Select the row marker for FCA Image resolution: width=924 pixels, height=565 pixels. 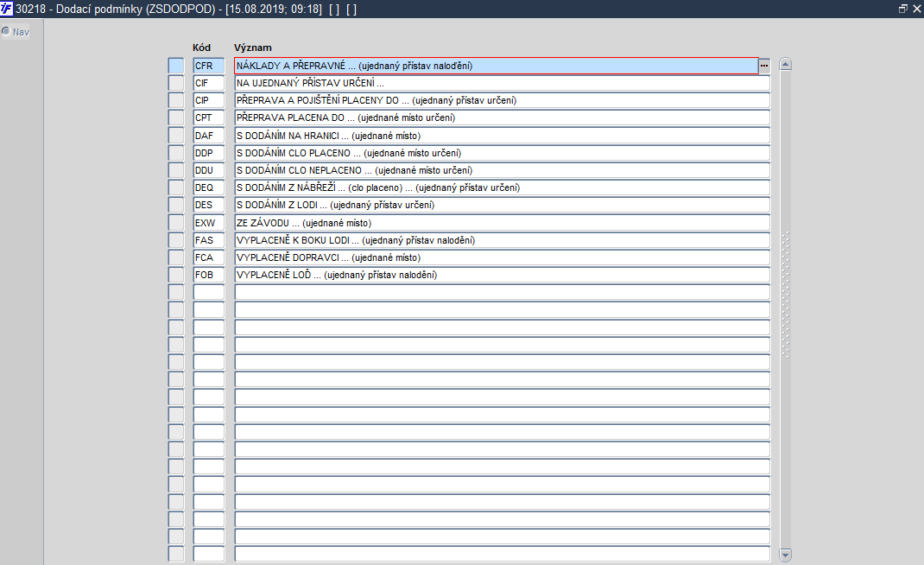tap(176, 257)
